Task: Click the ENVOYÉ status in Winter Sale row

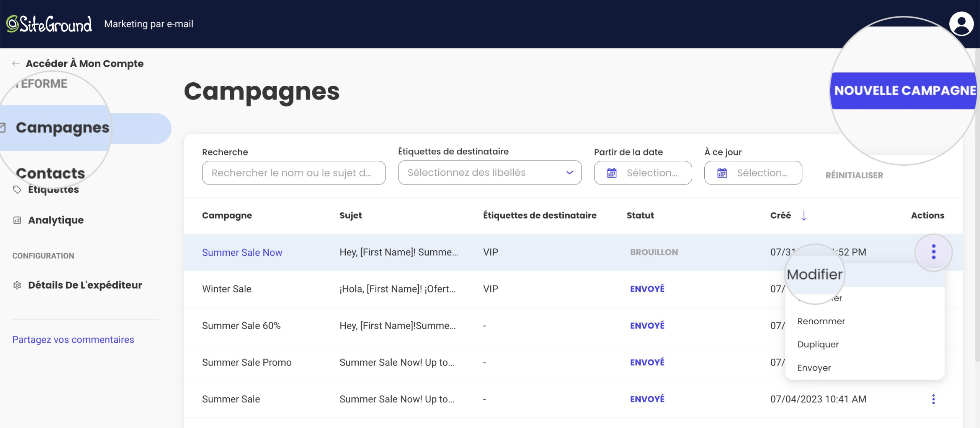Action: coord(647,289)
